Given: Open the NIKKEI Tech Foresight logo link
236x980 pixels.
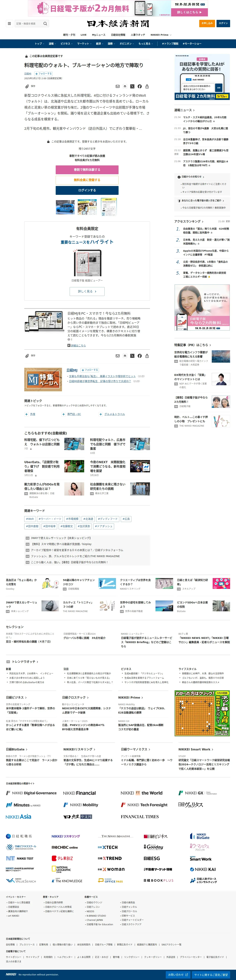Looking at the screenshot, I should [x=144, y=805].
